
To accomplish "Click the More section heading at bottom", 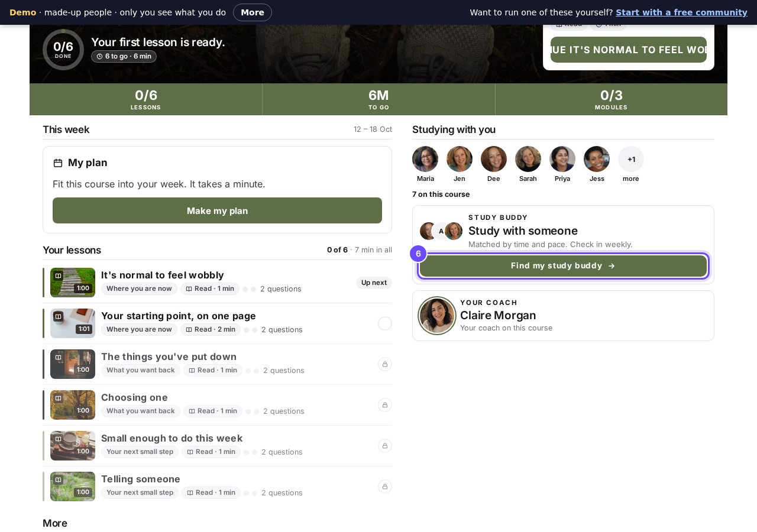I will click(55, 523).
